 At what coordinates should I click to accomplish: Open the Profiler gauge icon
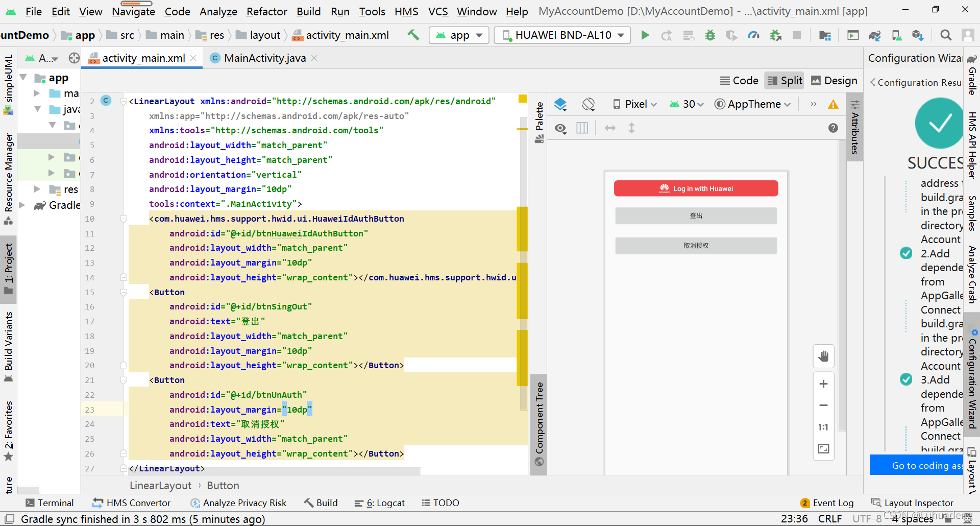(753, 35)
